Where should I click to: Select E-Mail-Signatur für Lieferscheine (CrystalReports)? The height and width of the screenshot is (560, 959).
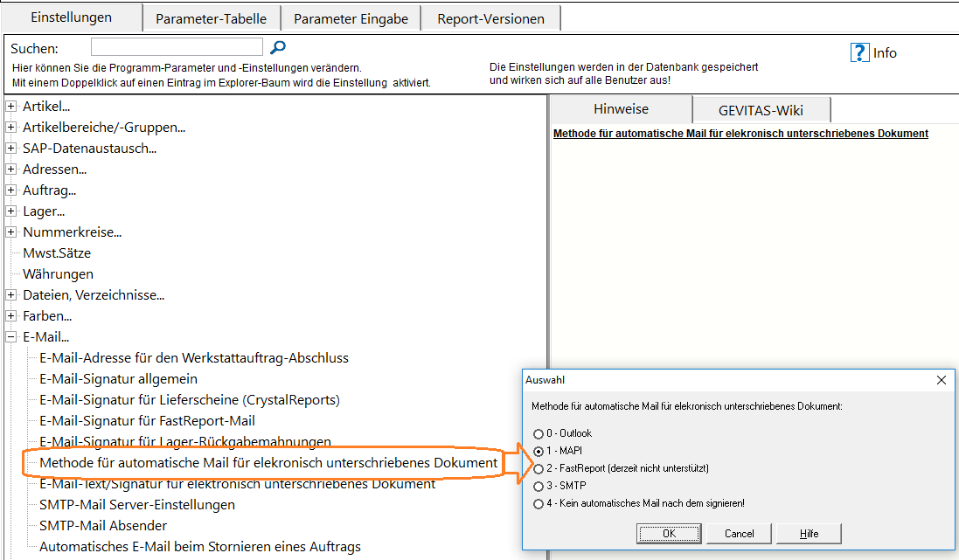tap(190, 400)
